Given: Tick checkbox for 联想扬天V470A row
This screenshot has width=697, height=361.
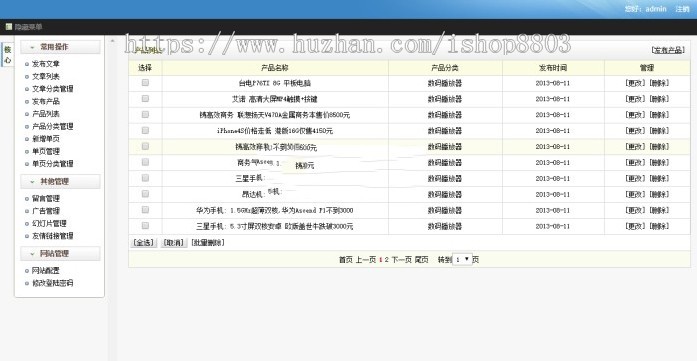Looking at the screenshot, I should tap(145, 114).
